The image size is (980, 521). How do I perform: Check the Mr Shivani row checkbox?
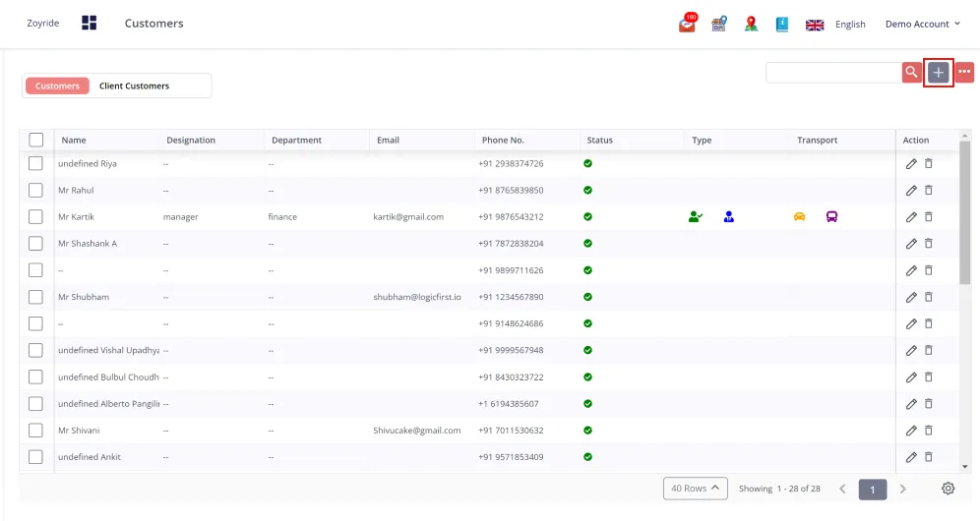35,431
